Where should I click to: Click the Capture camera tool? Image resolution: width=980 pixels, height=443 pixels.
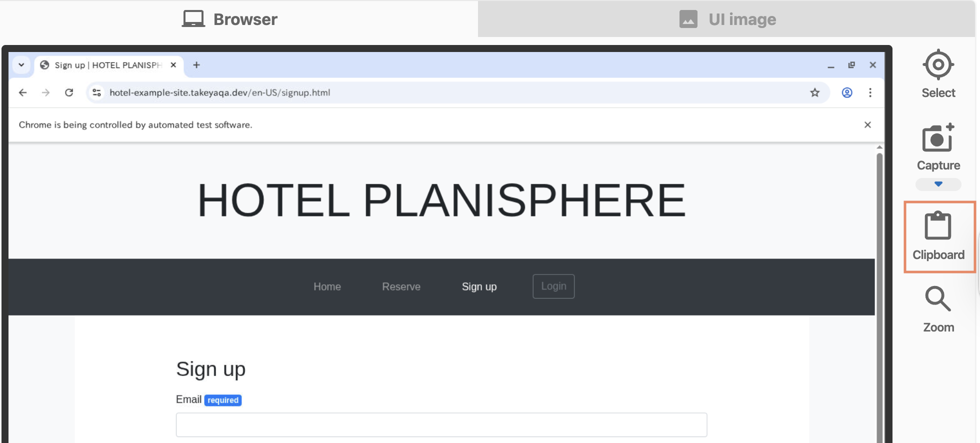pyautogui.click(x=938, y=147)
